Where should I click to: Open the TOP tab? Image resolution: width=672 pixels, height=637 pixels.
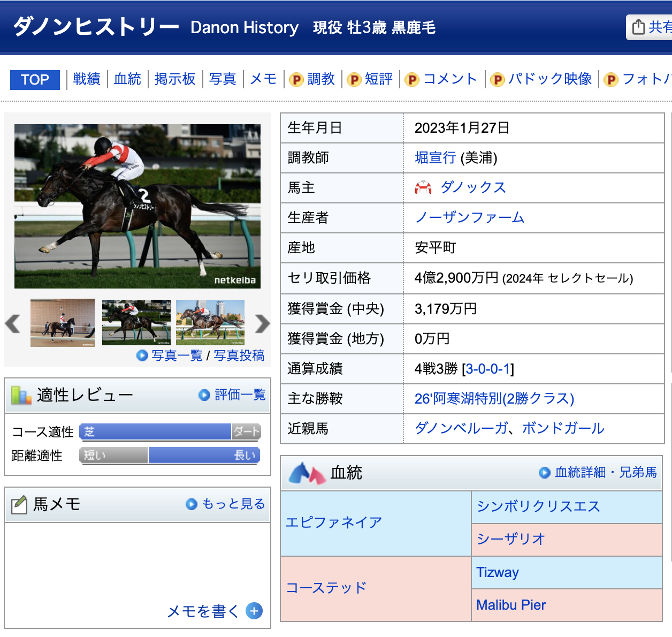coord(35,80)
